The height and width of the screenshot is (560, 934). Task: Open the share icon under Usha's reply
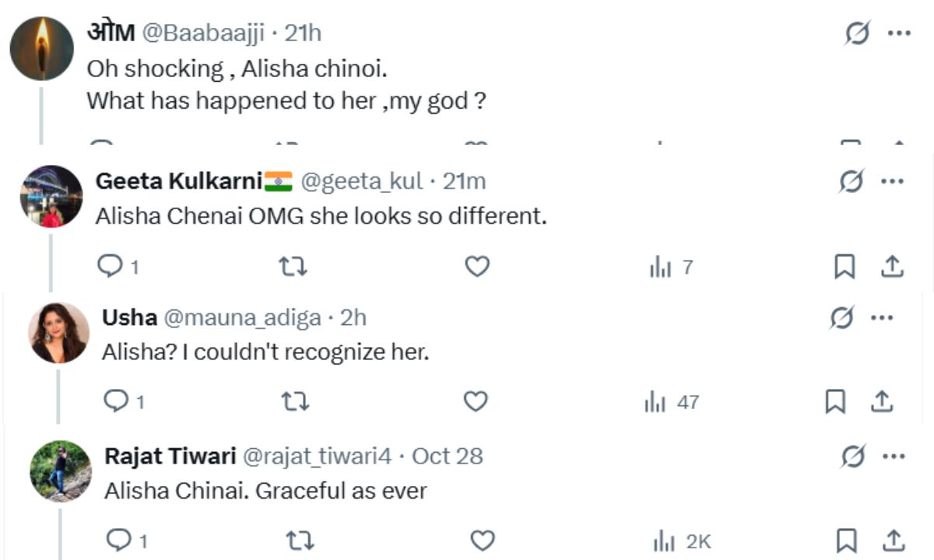[x=883, y=401]
